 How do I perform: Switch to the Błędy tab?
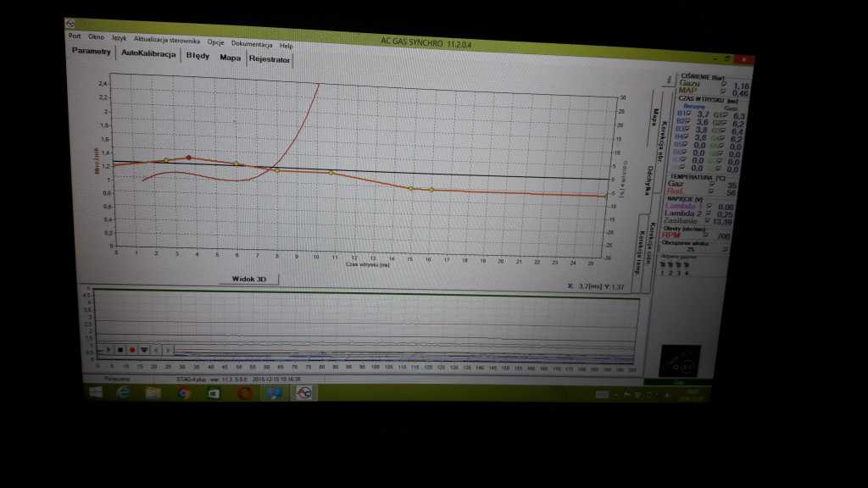point(198,57)
